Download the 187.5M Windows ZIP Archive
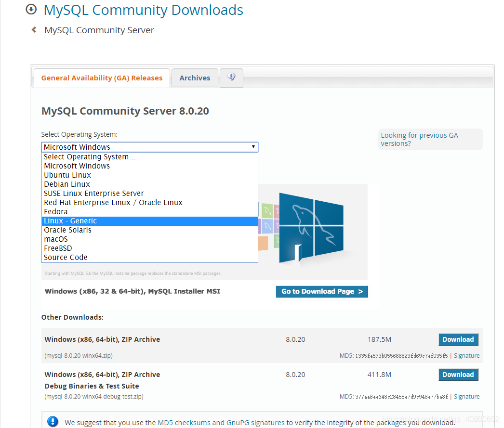The width and height of the screenshot is (504, 428). point(458,339)
